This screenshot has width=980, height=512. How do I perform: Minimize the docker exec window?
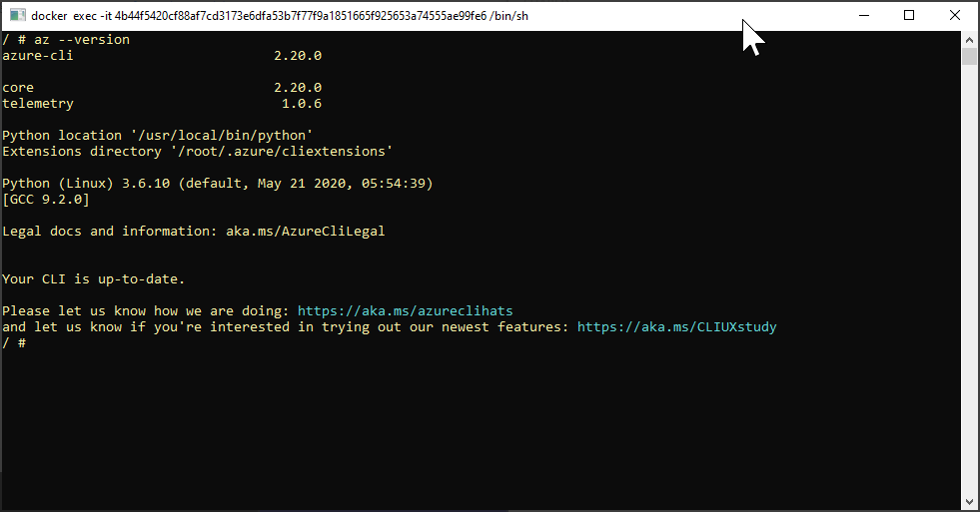[864, 15]
